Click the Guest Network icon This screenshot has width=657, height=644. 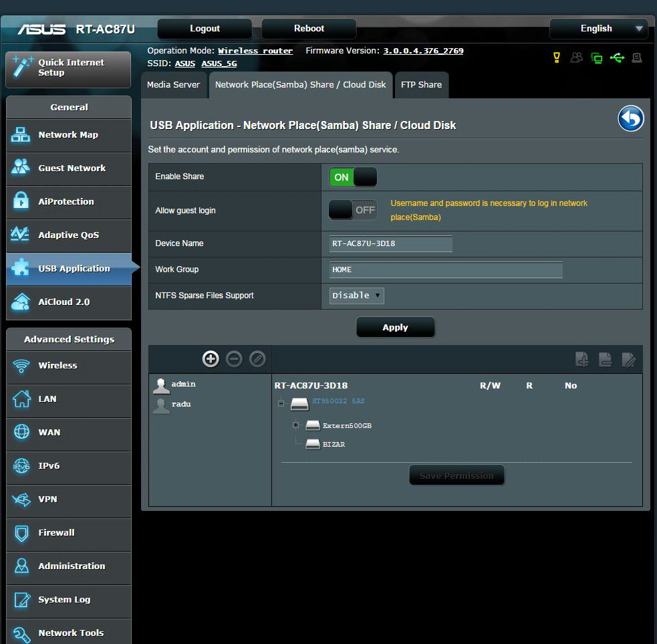(x=20, y=167)
